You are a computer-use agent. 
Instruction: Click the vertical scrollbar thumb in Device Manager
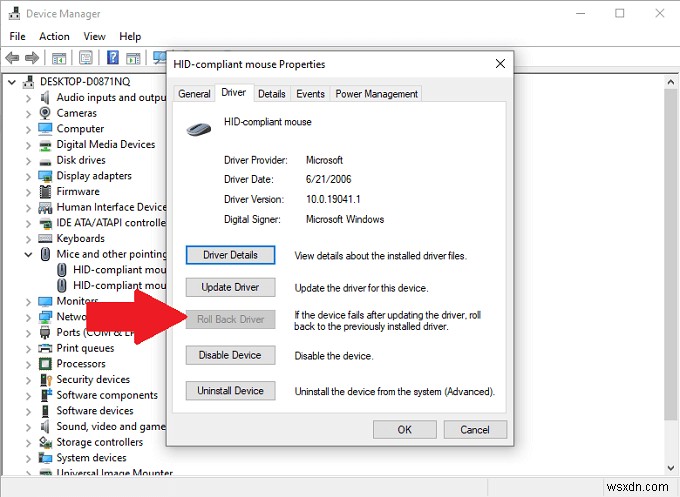coord(670,255)
